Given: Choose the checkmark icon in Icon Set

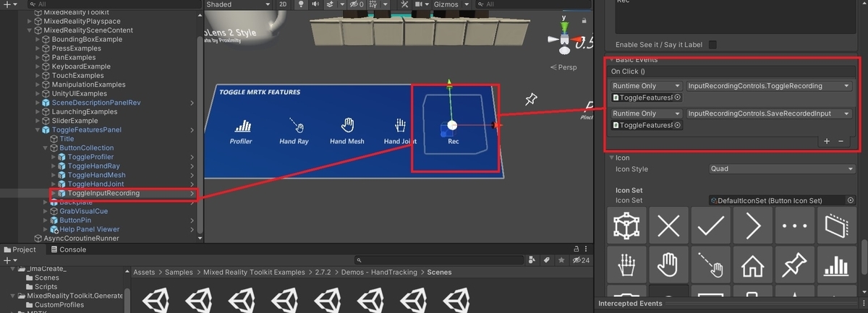Looking at the screenshot, I should [x=710, y=227].
